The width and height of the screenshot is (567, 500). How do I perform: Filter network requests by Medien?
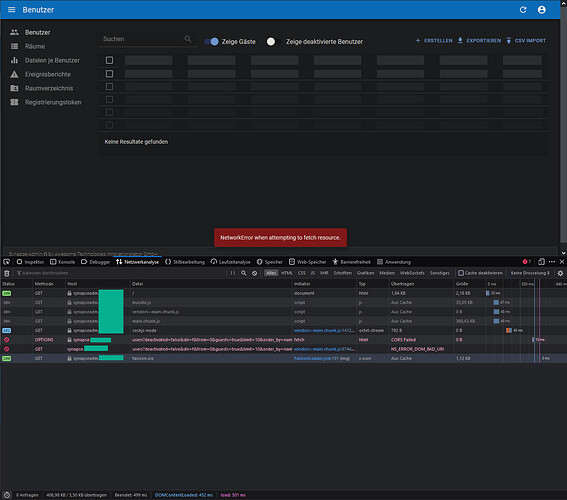(x=387, y=273)
